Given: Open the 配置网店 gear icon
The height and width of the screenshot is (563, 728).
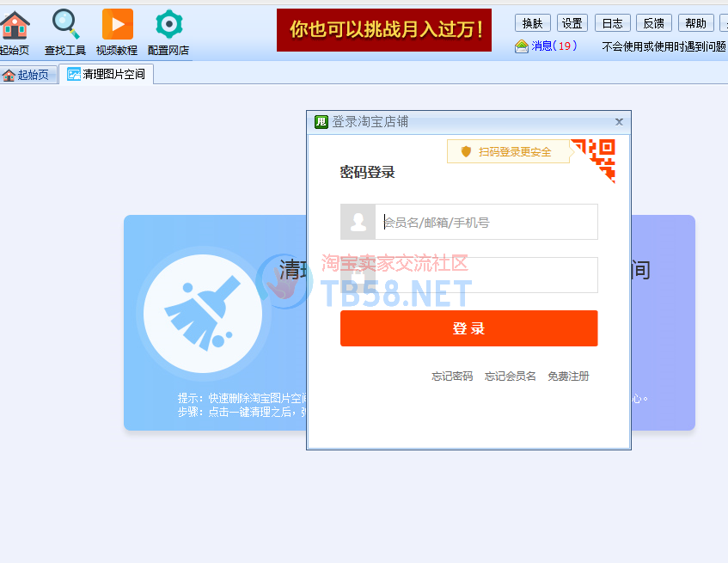Looking at the screenshot, I should click(168, 33).
